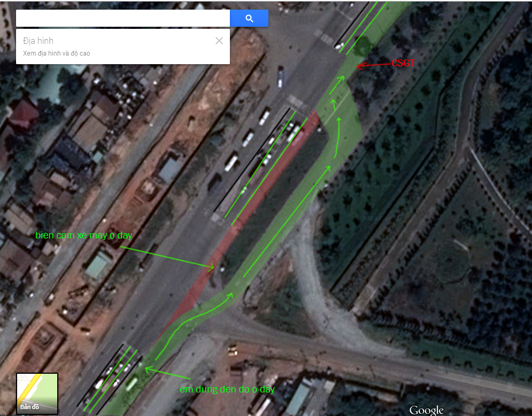Click the blue magnifier search button

pyautogui.click(x=249, y=18)
